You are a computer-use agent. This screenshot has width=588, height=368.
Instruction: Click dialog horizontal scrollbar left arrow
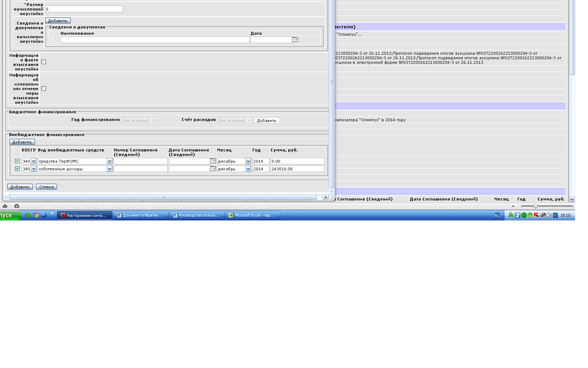[6, 197]
